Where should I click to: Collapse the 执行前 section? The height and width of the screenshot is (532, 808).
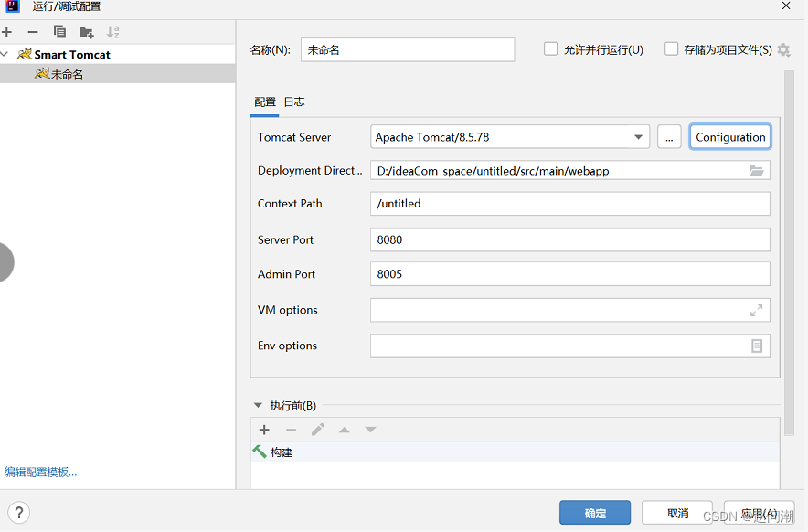pyautogui.click(x=258, y=406)
